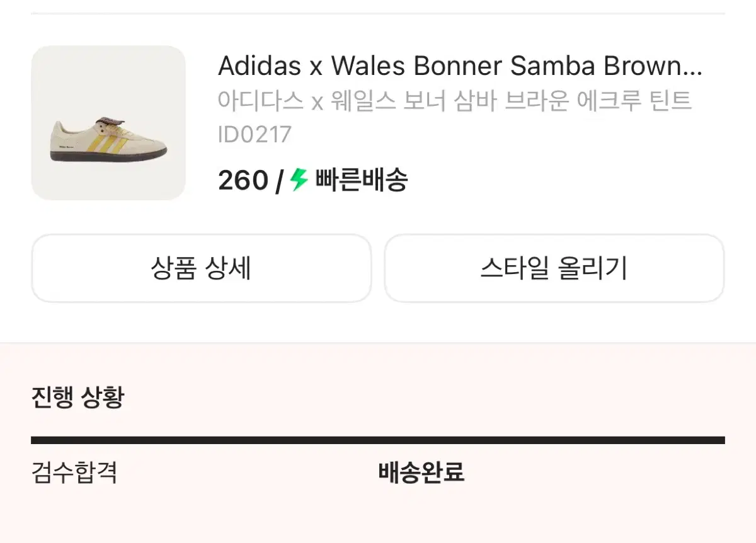Click the dark brown sole of the shoe

pos(107,157)
